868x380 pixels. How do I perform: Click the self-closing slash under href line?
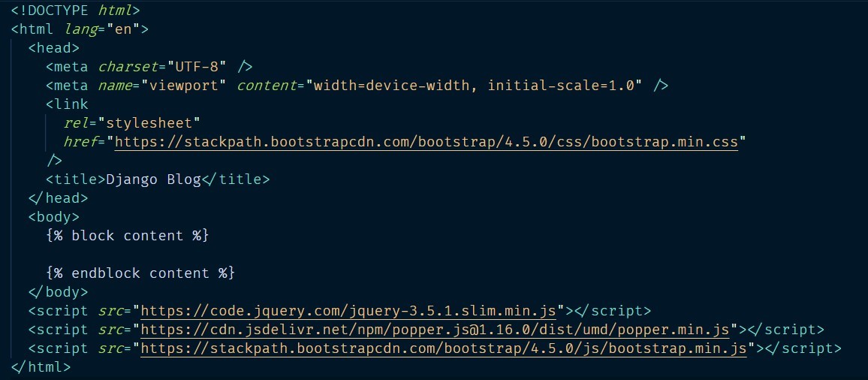pyautogui.click(x=54, y=161)
